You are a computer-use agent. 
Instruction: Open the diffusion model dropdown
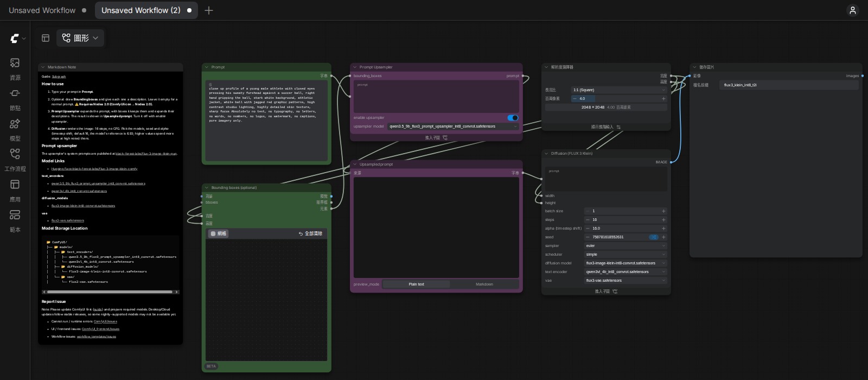626,263
